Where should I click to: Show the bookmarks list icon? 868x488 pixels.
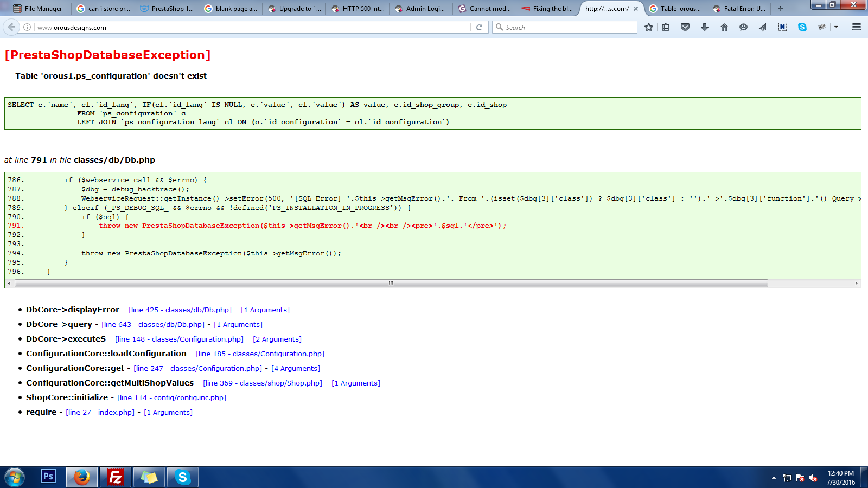pyautogui.click(x=666, y=27)
